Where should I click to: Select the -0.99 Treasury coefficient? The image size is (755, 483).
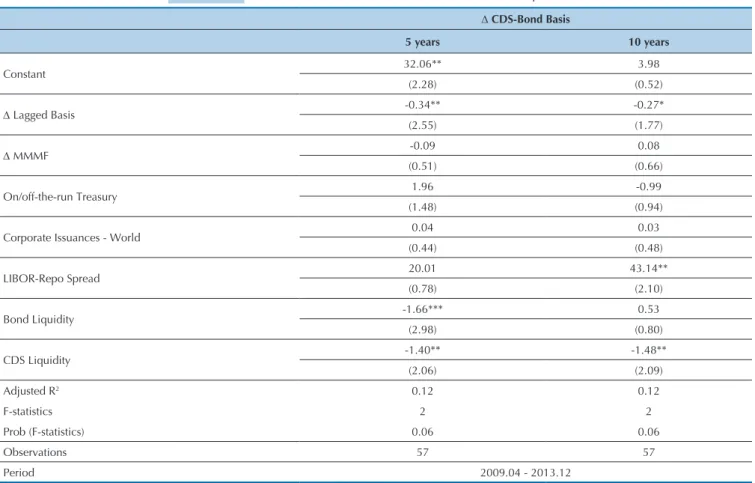coord(649,187)
